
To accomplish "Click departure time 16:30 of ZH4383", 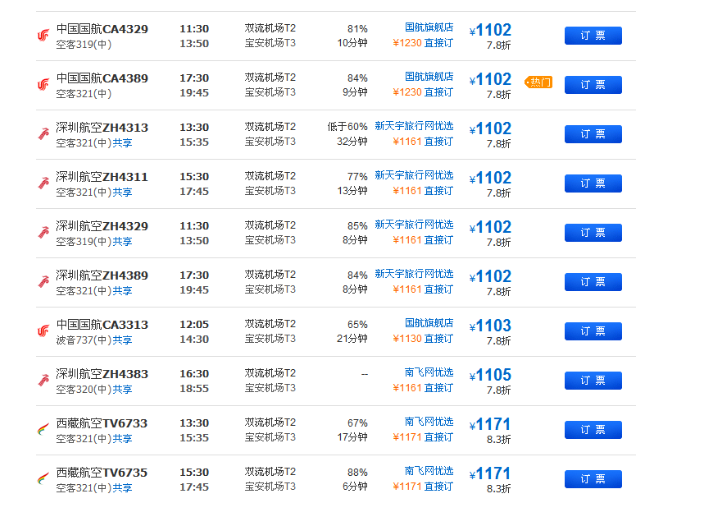I will [x=194, y=374].
